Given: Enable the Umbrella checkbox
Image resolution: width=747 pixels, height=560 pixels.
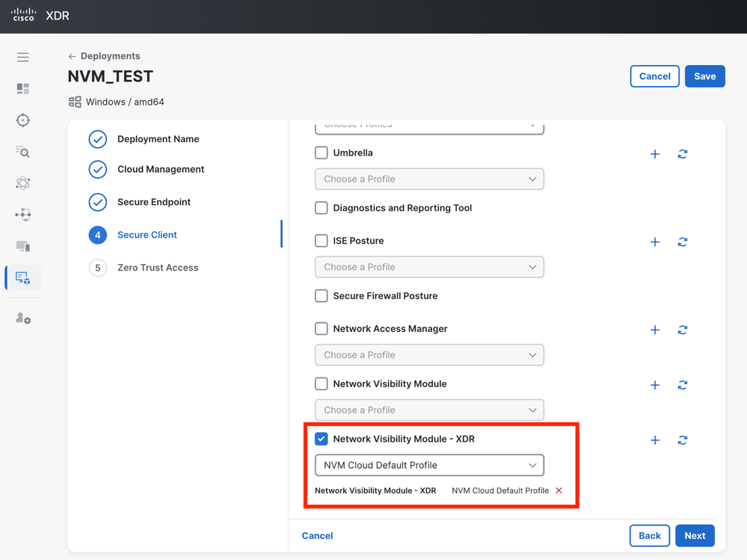Looking at the screenshot, I should (321, 153).
